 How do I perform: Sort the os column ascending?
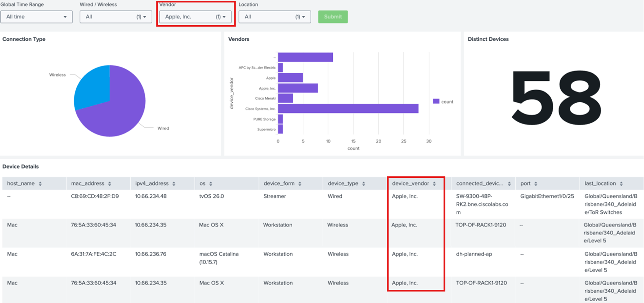point(211,183)
